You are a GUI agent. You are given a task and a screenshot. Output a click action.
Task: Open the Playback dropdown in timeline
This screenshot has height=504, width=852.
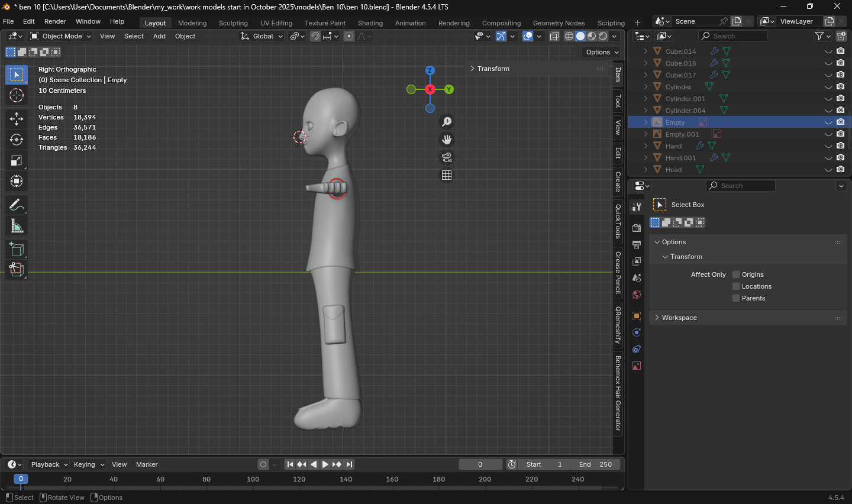(x=49, y=464)
